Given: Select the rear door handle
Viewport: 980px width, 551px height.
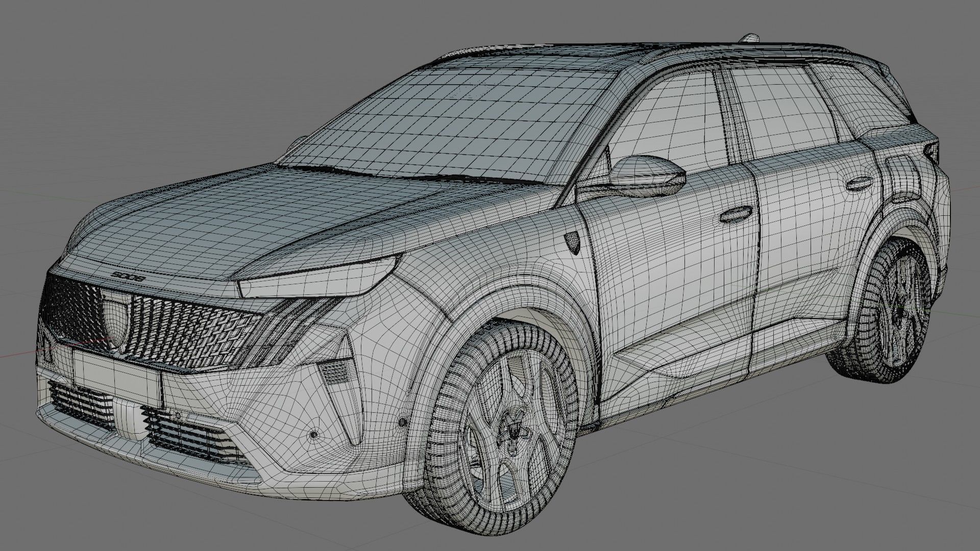Looking at the screenshot, I should [859, 184].
